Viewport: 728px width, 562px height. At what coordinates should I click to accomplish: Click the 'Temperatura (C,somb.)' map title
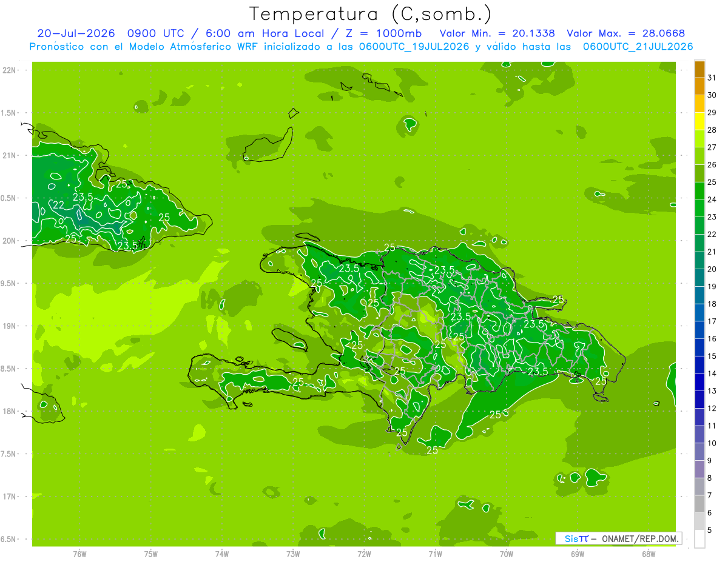coord(370,14)
